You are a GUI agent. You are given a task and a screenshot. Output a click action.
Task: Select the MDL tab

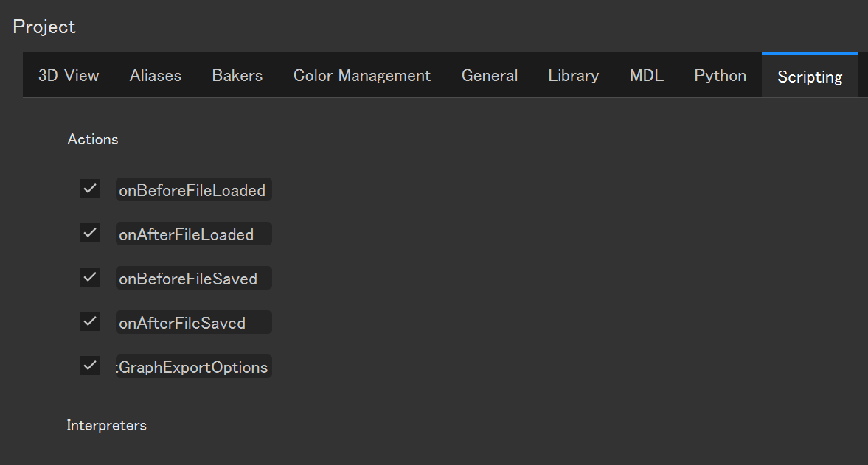coord(647,75)
